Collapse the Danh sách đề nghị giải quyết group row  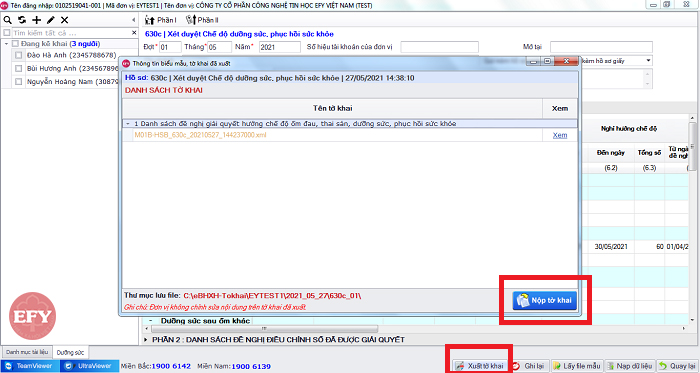pos(128,124)
